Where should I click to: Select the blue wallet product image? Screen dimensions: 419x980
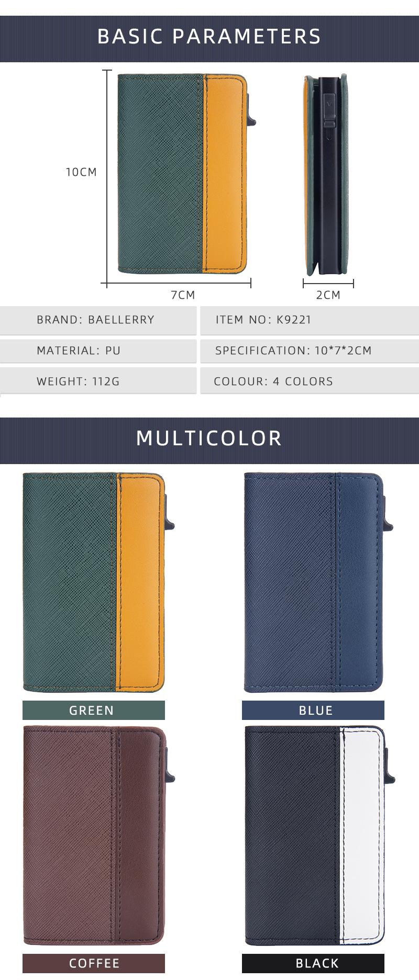click(x=318, y=582)
